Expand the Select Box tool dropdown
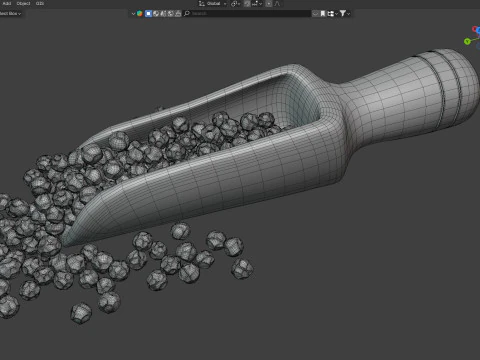 [x=11, y=14]
